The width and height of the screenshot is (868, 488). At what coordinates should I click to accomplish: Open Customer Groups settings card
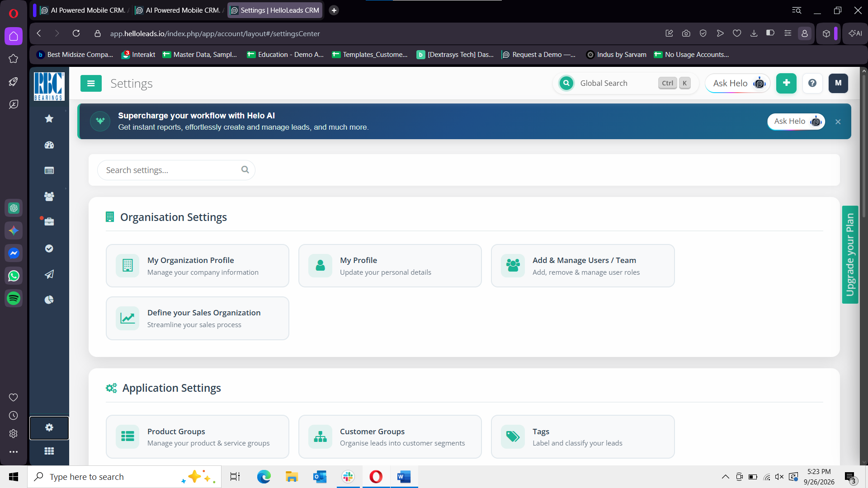[x=390, y=436]
